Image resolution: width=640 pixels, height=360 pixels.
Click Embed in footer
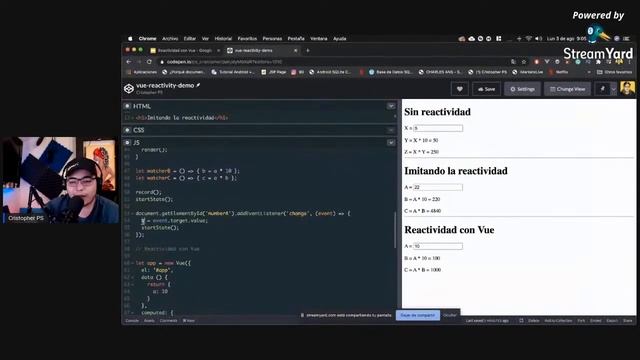click(596, 321)
